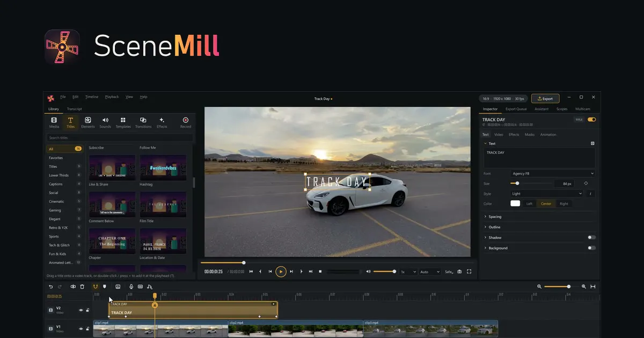Image resolution: width=644 pixels, height=338 pixels.
Task: Enable the Shadow toggle switch
Action: point(591,237)
